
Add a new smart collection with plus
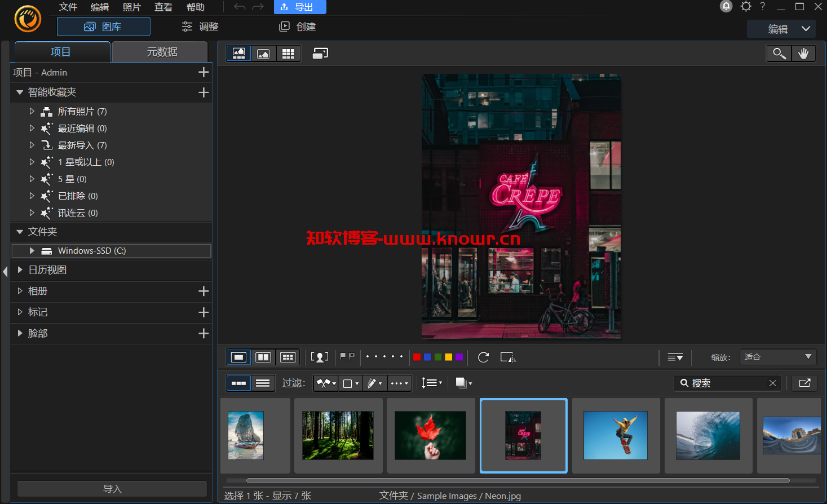coord(204,92)
